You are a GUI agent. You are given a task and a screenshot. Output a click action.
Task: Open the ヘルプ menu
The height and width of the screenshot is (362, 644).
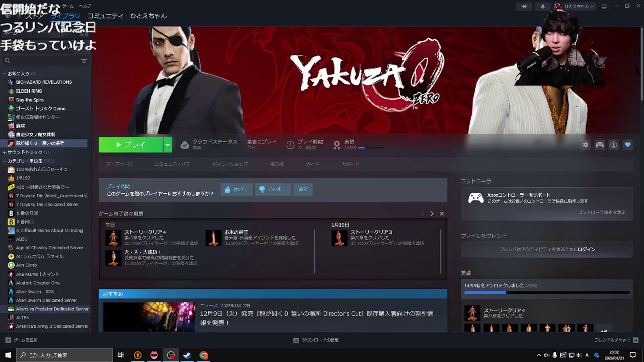click(x=85, y=6)
